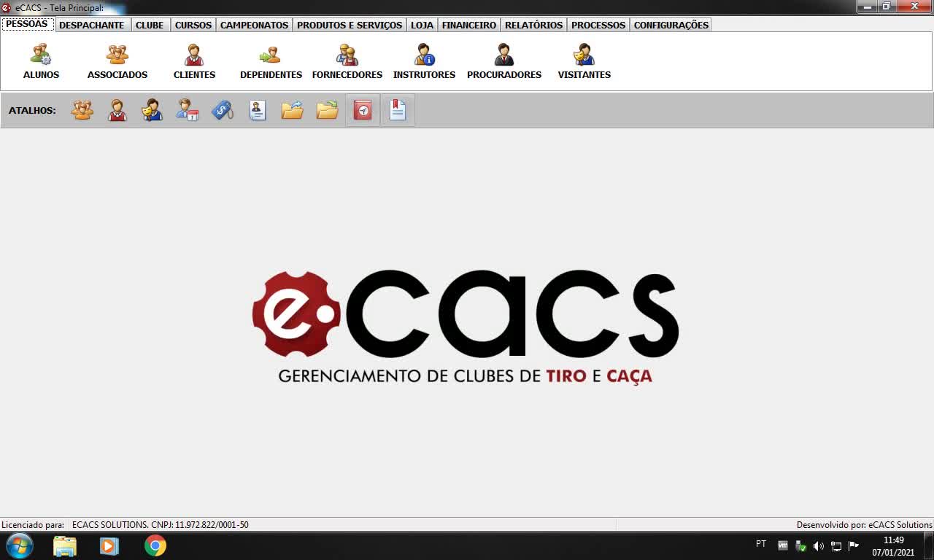Open the FORNECEDORES suppliers section
This screenshot has width=934, height=560.
pos(347,61)
